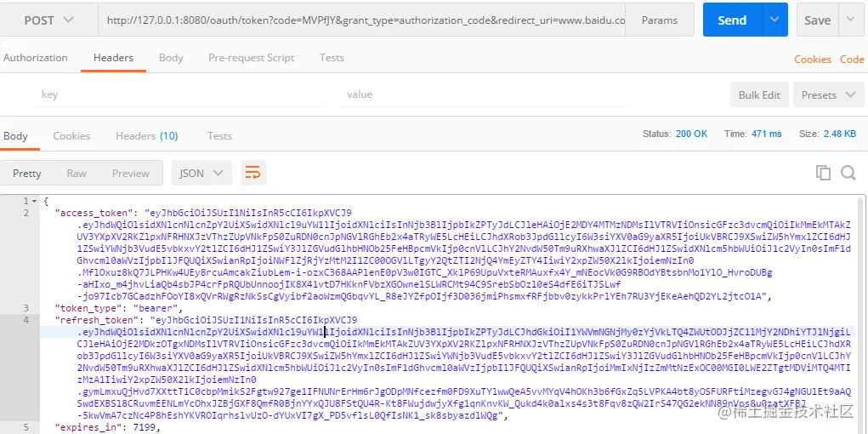
Task: Click the search response icon
Action: (848, 173)
